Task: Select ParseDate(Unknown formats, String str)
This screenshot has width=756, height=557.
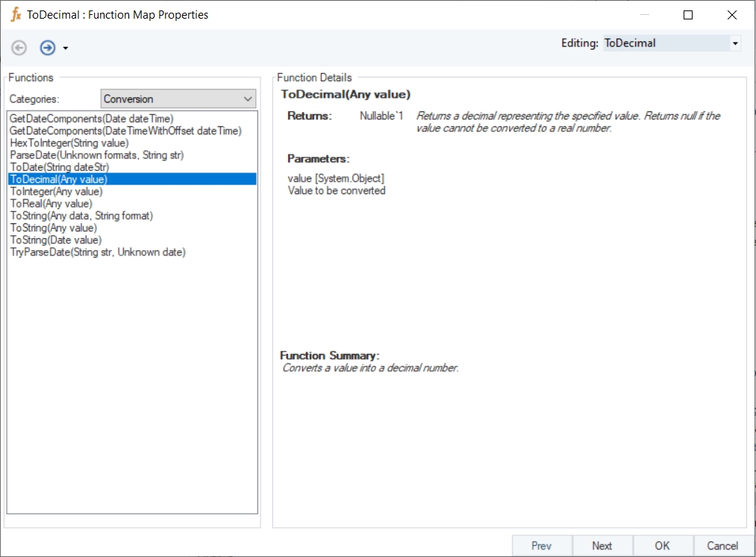Action: point(96,155)
